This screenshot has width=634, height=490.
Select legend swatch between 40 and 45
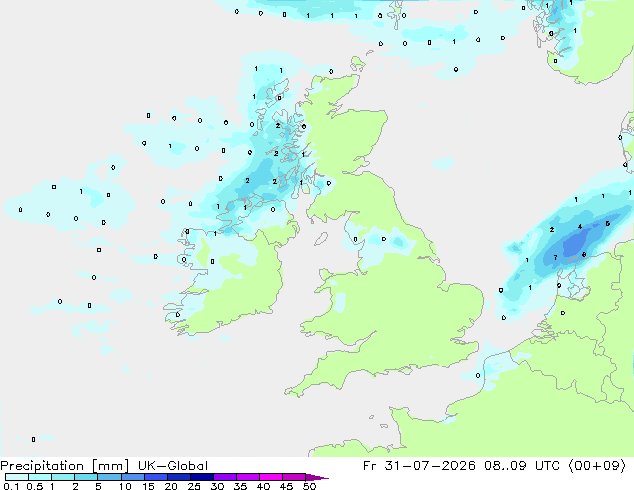(x=271, y=477)
